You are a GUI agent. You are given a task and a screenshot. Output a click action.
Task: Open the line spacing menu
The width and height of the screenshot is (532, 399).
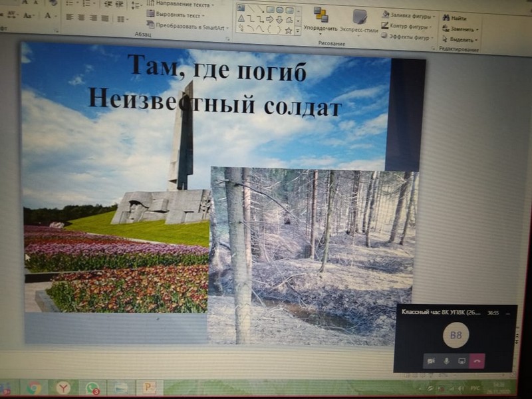(x=136, y=5)
